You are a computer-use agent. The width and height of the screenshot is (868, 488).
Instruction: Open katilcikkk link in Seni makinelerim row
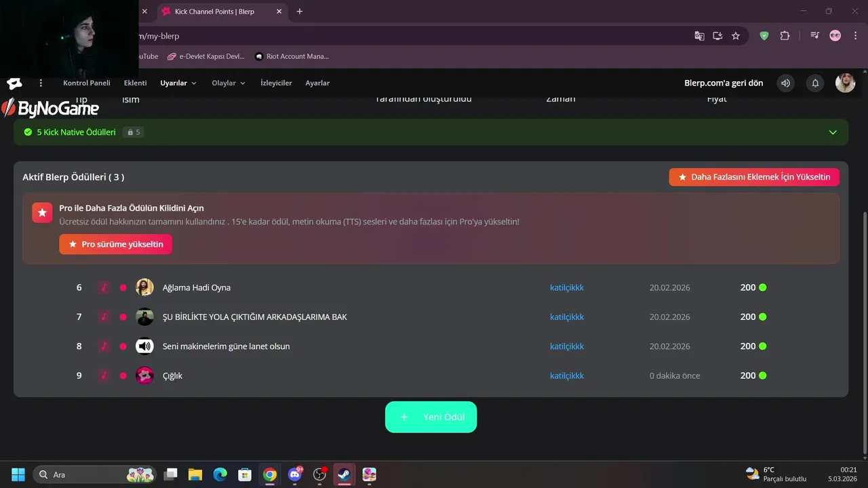click(x=567, y=346)
